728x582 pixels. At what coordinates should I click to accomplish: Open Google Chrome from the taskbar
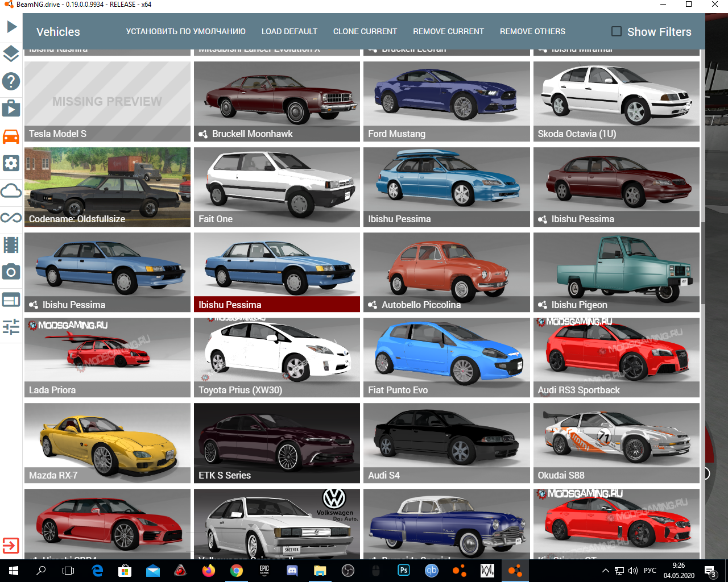pos(237,571)
